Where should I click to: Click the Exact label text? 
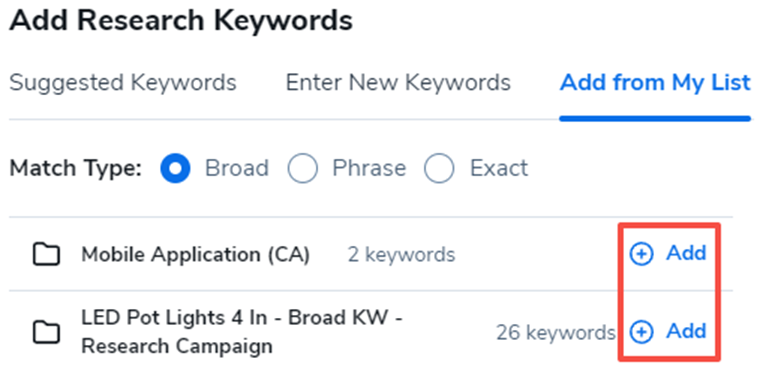pyautogui.click(x=499, y=168)
